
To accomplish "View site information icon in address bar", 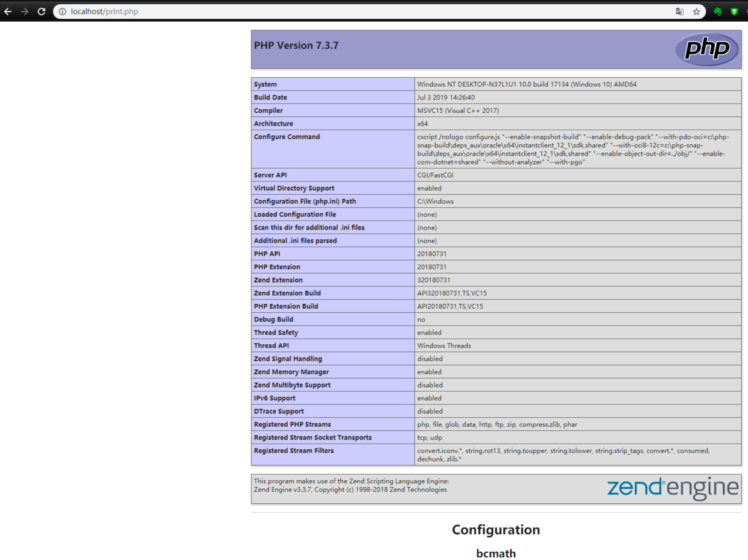I will [62, 11].
